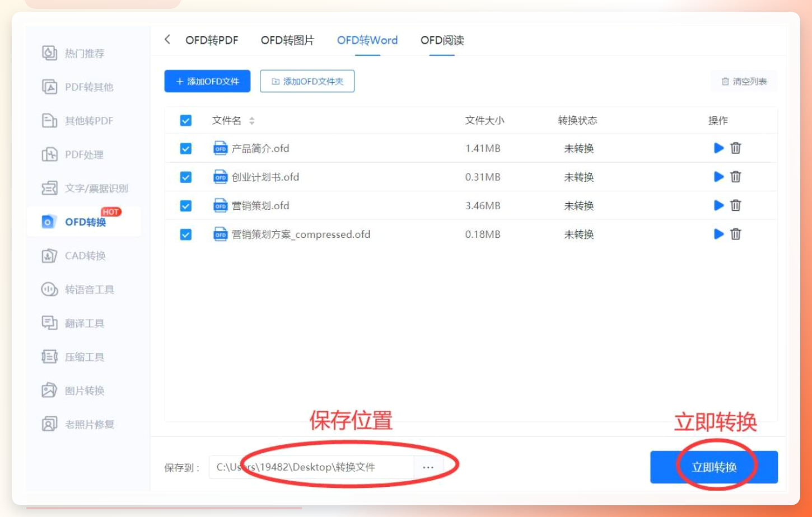Uncheck 营销策划方案_compressed.ofd checkbox
The height and width of the screenshot is (517, 812).
click(186, 234)
